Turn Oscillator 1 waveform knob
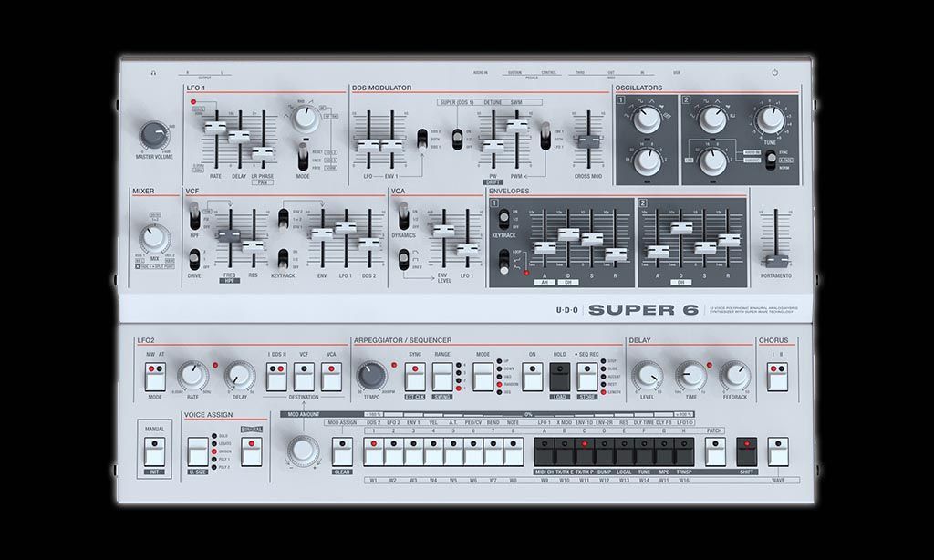Screen dimensions: 934x560 [x=647, y=119]
